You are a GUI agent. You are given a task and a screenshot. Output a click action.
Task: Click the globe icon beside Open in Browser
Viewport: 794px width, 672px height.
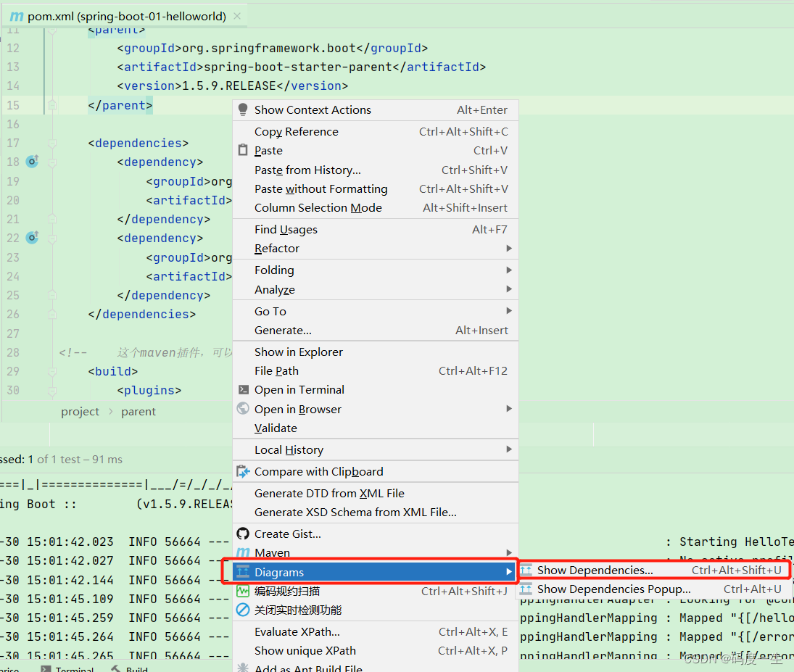coord(243,408)
